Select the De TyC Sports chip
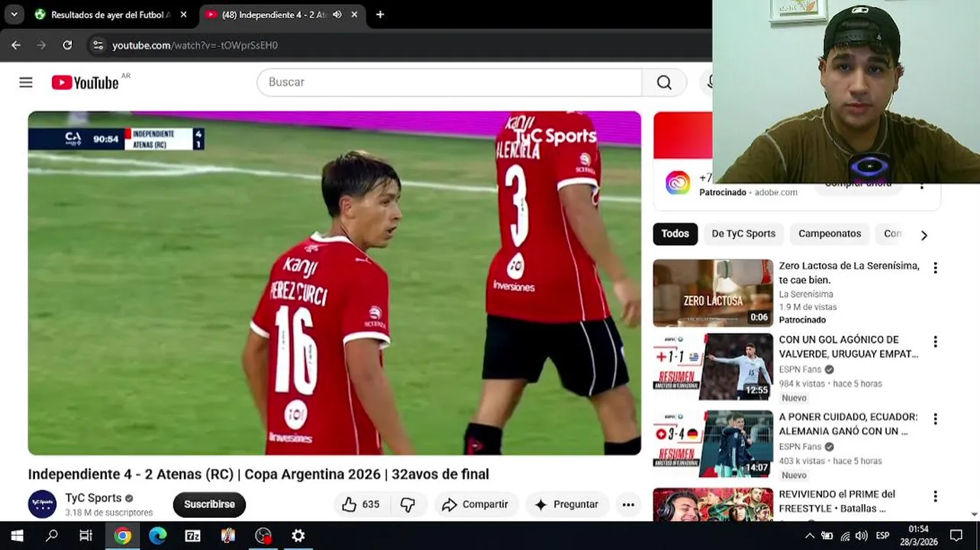 743,234
